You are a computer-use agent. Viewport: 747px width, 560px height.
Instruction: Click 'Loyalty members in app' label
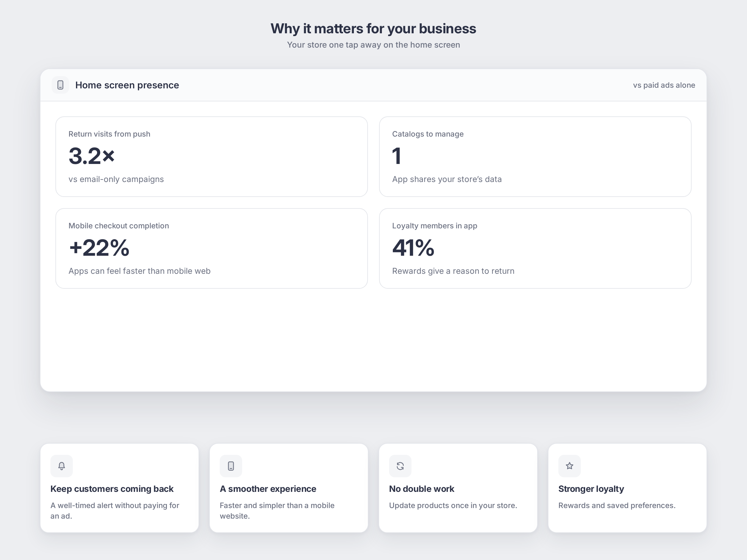tap(434, 226)
